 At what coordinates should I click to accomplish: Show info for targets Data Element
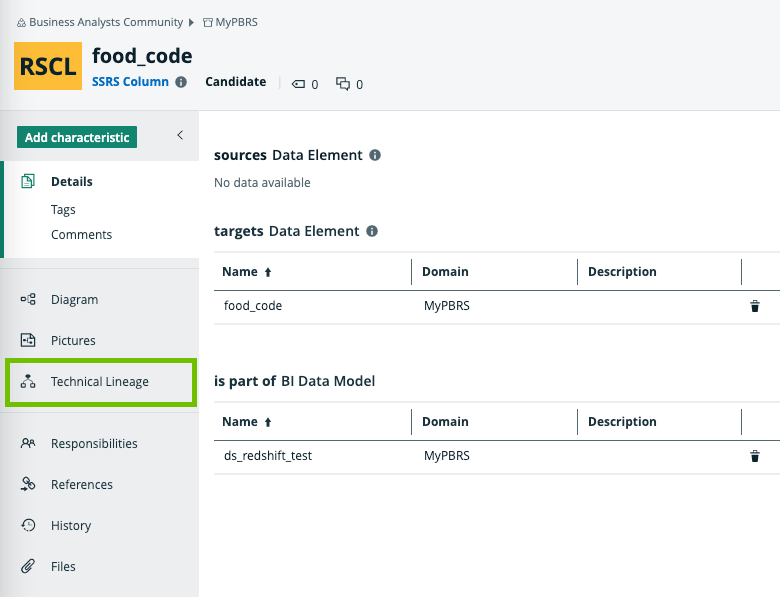click(x=371, y=231)
